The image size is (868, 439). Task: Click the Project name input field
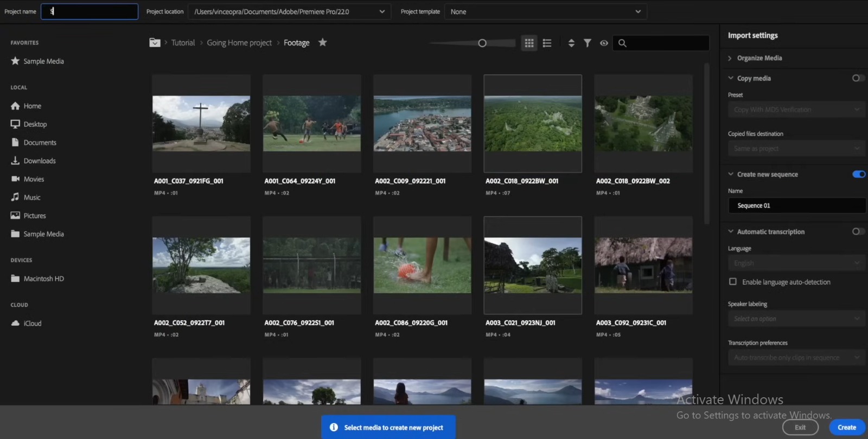tap(90, 11)
